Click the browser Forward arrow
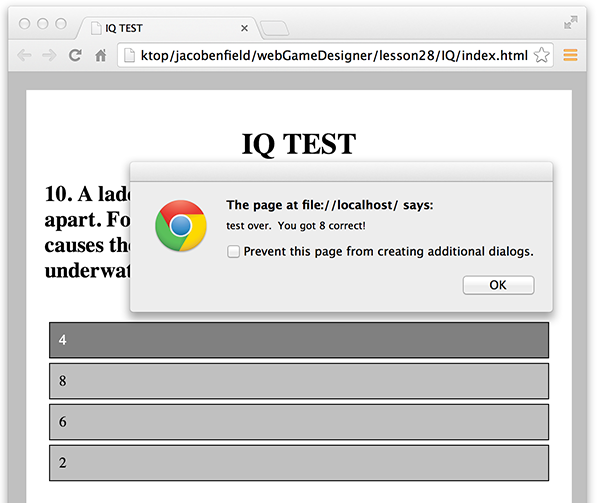This screenshot has width=600, height=503. (x=49, y=55)
